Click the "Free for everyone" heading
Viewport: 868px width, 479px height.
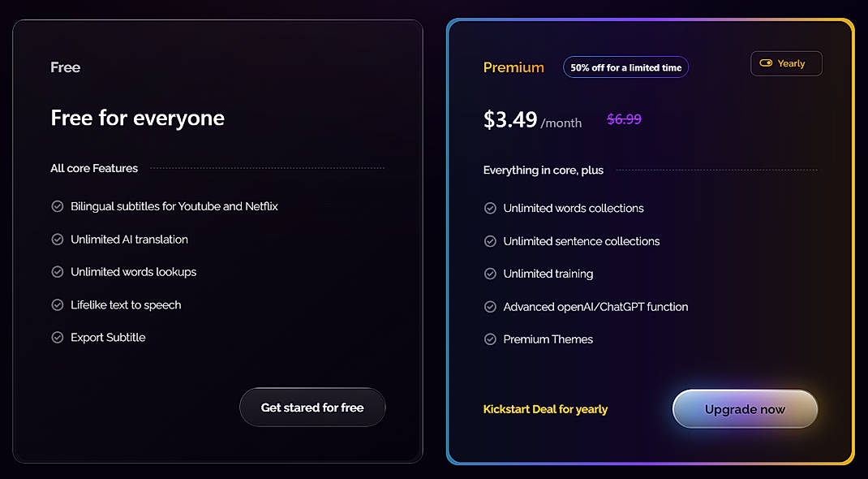point(137,117)
